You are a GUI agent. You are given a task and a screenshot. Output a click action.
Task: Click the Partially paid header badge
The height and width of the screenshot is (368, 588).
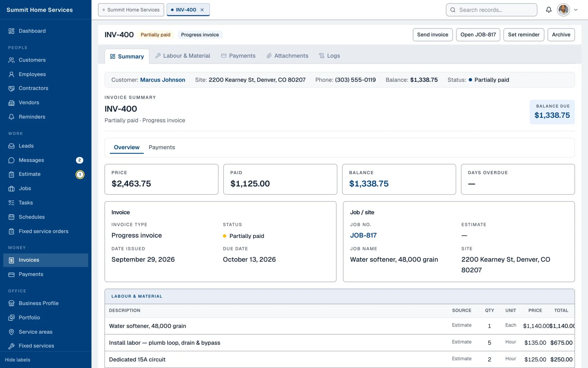(155, 35)
